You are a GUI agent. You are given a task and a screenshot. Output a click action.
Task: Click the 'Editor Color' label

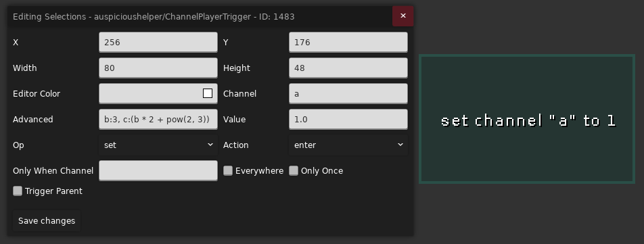[37, 94]
